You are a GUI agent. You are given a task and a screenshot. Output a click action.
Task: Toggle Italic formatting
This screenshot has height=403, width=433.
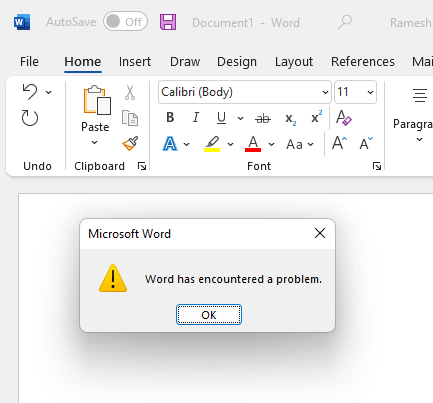click(196, 118)
